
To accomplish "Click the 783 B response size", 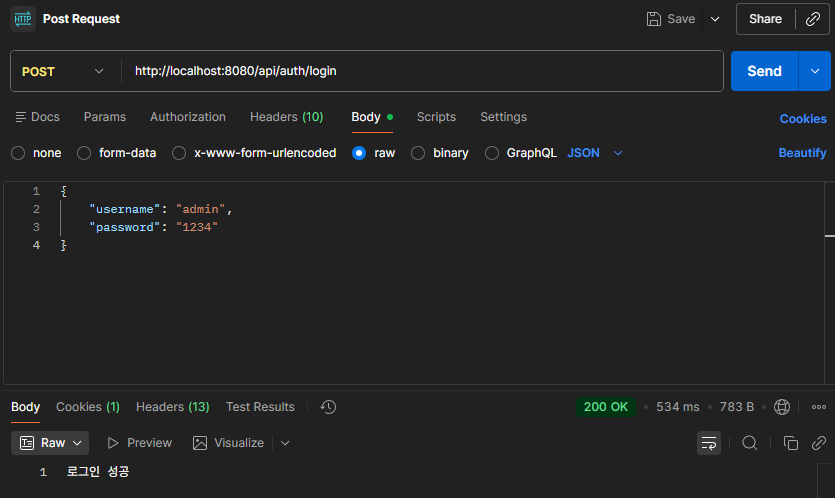I will pyautogui.click(x=736, y=407).
